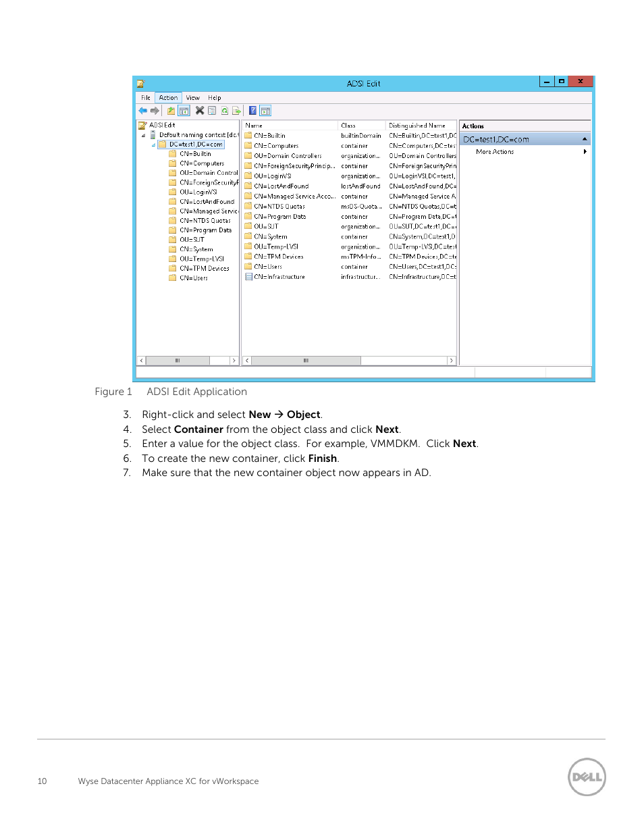Click folder icon of CN=System in tree
The height and width of the screenshot is (834, 644).
tap(173, 249)
